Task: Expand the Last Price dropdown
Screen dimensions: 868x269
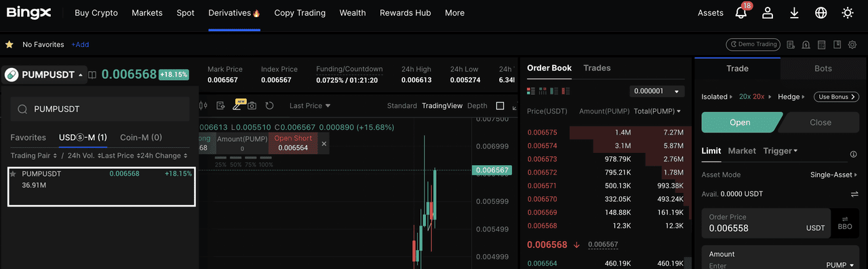Action: pyautogui.click(x=310, y=105)
